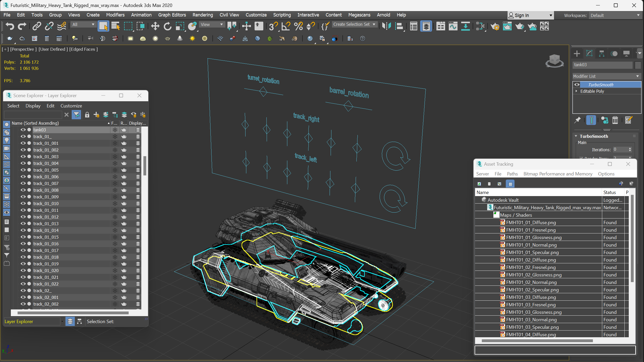Click the Perspective viewport label
Image resolution: width=644 pixels, height=362 pixels.
pyautogui.click(x=23, y=49)
